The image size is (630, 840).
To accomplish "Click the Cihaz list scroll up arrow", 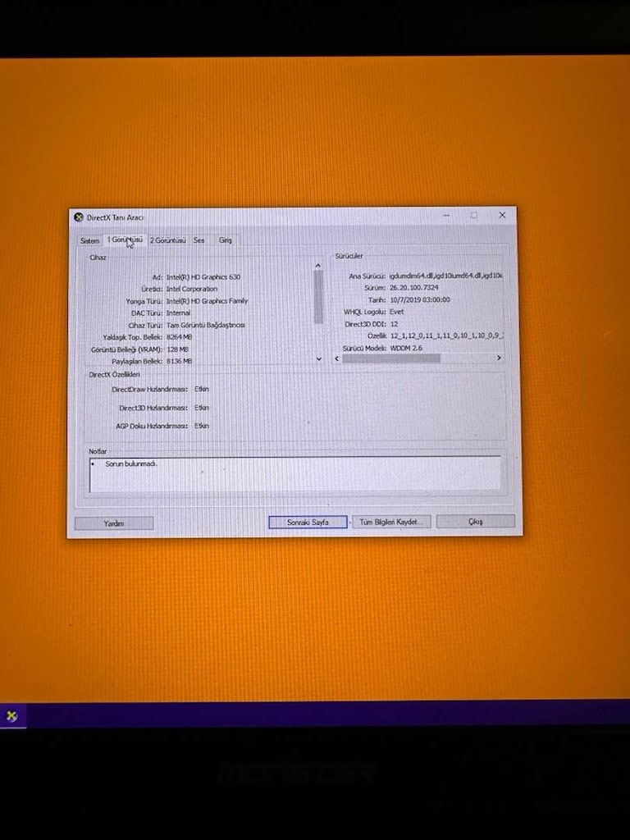I will click(318, 265).
